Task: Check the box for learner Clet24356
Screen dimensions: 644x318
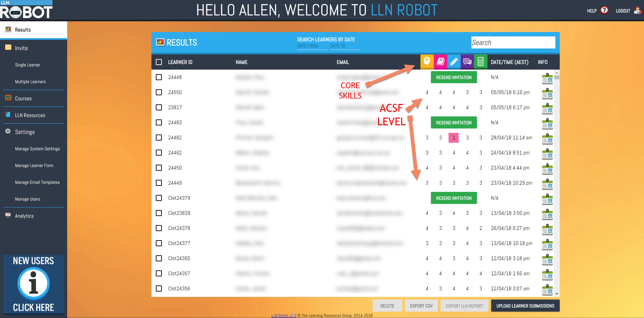Action: point(159,288)
